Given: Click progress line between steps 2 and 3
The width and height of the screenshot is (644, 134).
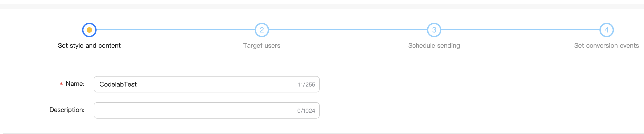Looking at the screenshot, I should tap(348, 30).
